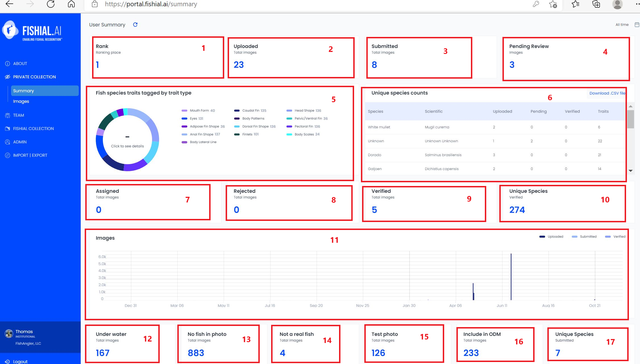Refresh the User Summary data
Image resolution: width=640 pixels, height=364 pixels.
135,25
